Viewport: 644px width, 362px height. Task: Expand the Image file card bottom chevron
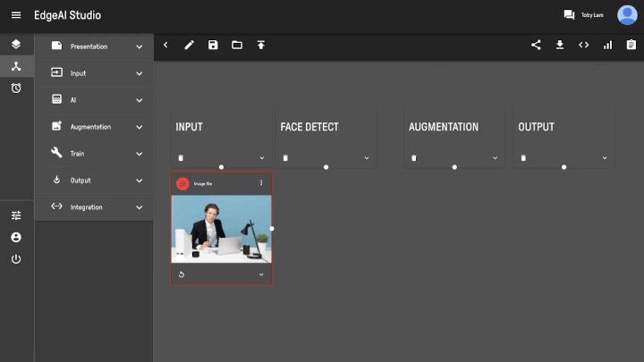click(x=261, y=274)
